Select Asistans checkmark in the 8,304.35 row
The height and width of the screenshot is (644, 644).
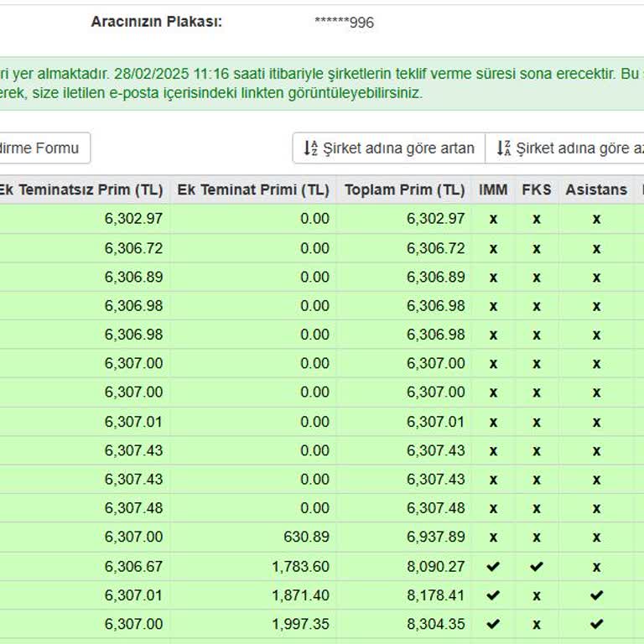[596, 624]
